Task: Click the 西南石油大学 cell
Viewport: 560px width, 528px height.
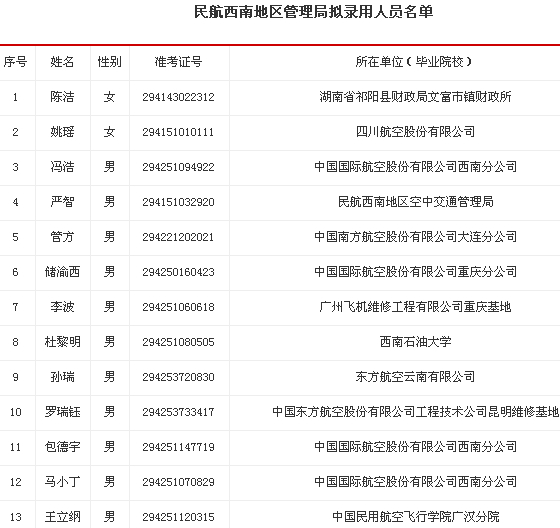Action: 415,342
